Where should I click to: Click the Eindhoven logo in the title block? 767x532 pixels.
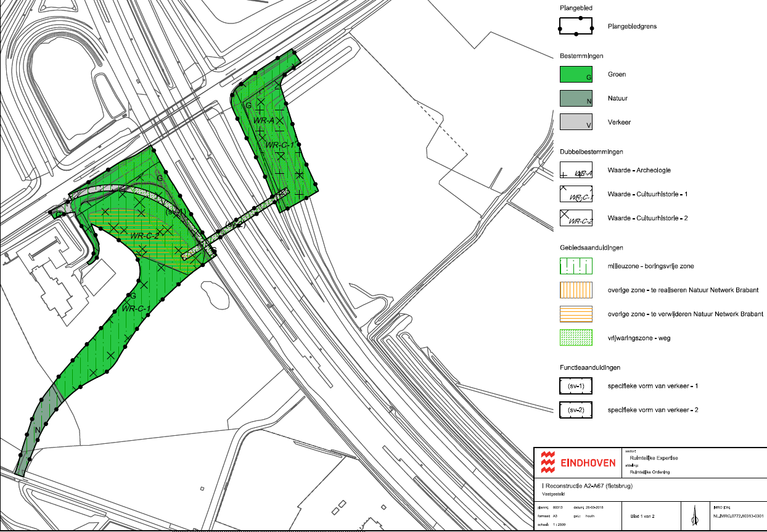pyautogui.click(x=577, y=461)
